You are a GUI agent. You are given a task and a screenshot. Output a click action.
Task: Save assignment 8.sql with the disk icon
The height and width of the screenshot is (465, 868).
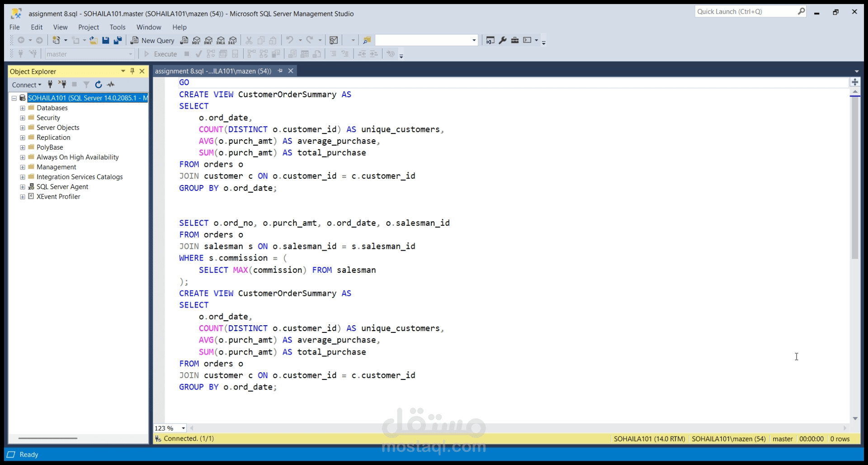[x=106, y=40]
